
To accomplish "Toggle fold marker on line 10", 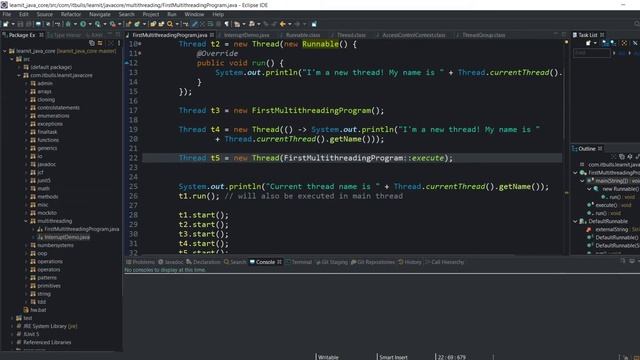I will pos(140,44).
